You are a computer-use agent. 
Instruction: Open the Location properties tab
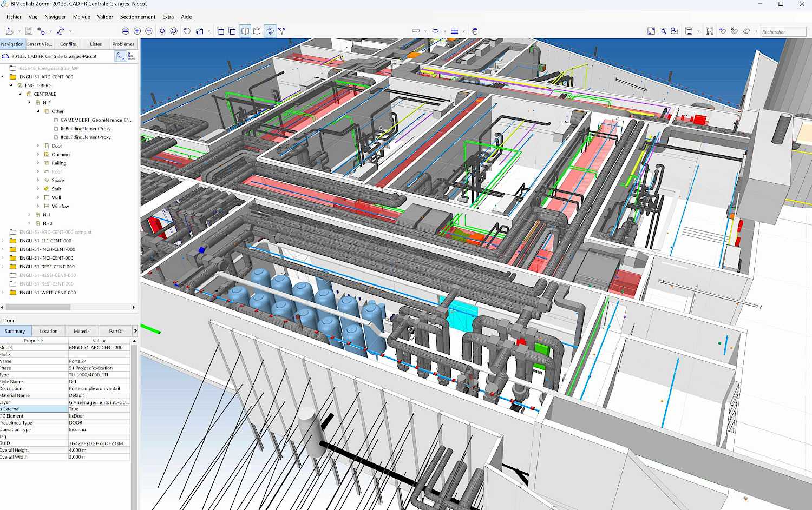coord(48,331)
